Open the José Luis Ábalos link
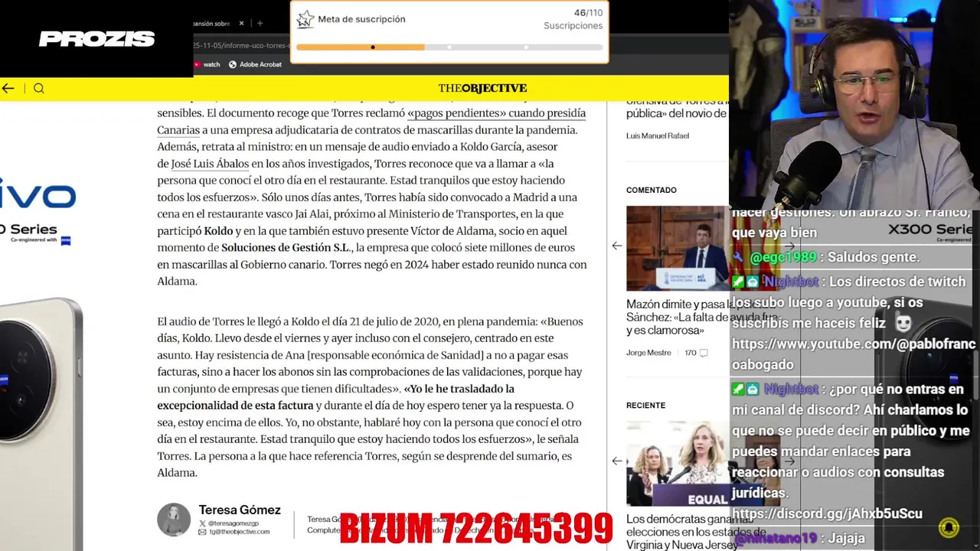The width and height of the screenshot is (980, 551). point(210,164)
